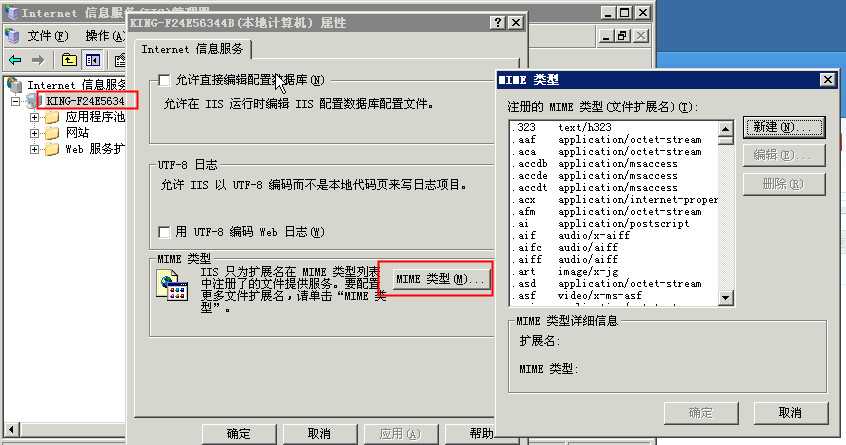
Task: Select the .accdb application/msaccess row
Action: (614, 163)
